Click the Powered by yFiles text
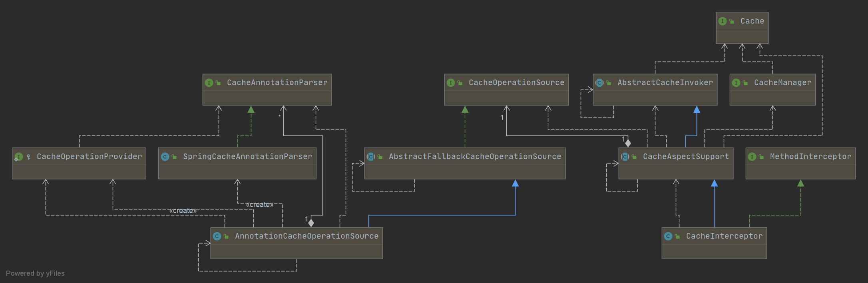 tap(35, 273)
